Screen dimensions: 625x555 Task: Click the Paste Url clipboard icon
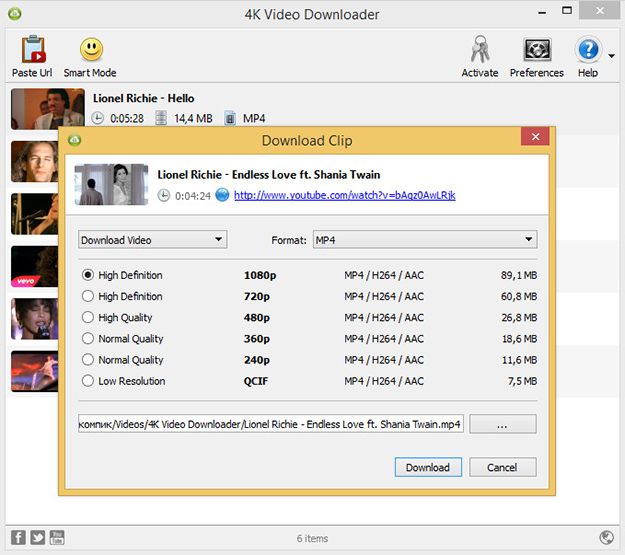[x=33, y=49]
